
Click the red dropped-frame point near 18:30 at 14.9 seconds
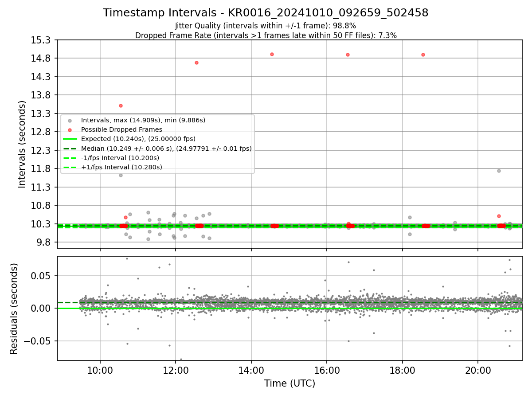coord(423,55)
